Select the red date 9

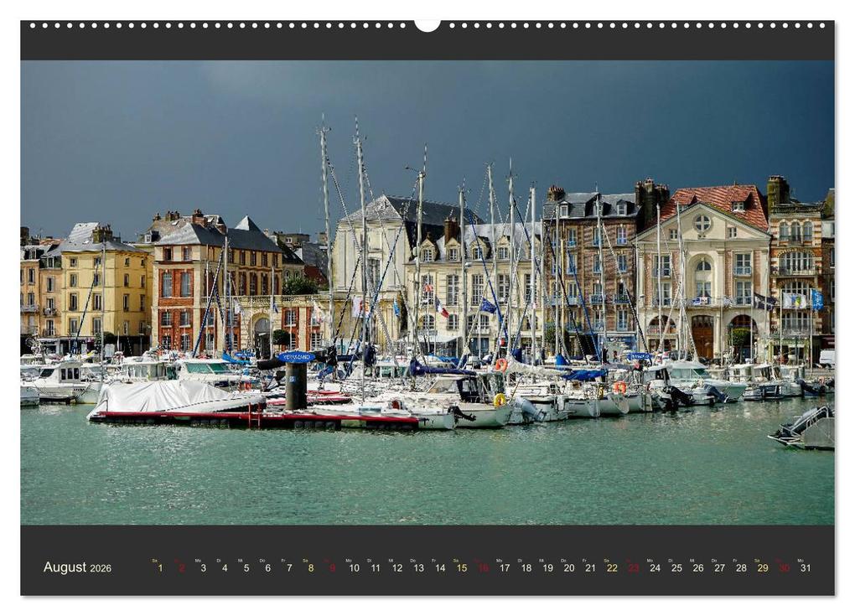(x=332, y=568)
